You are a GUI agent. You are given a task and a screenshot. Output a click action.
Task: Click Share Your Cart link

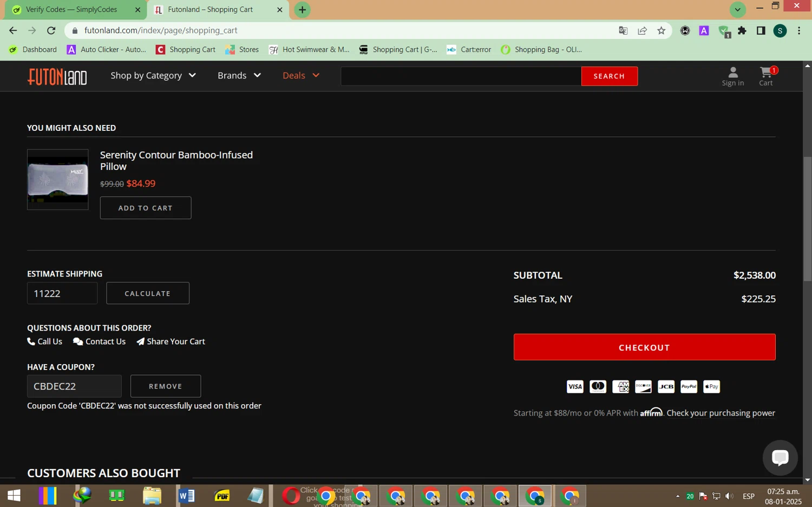(x=171, y=341)
